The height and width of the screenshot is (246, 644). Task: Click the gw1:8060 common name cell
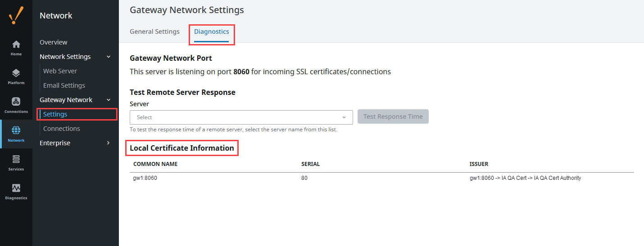(145, 178)
